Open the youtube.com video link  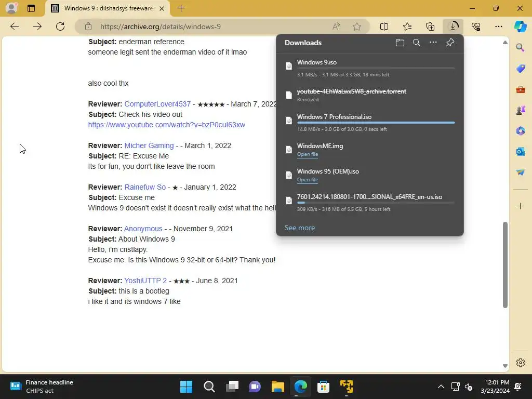(x=167, y=125)
